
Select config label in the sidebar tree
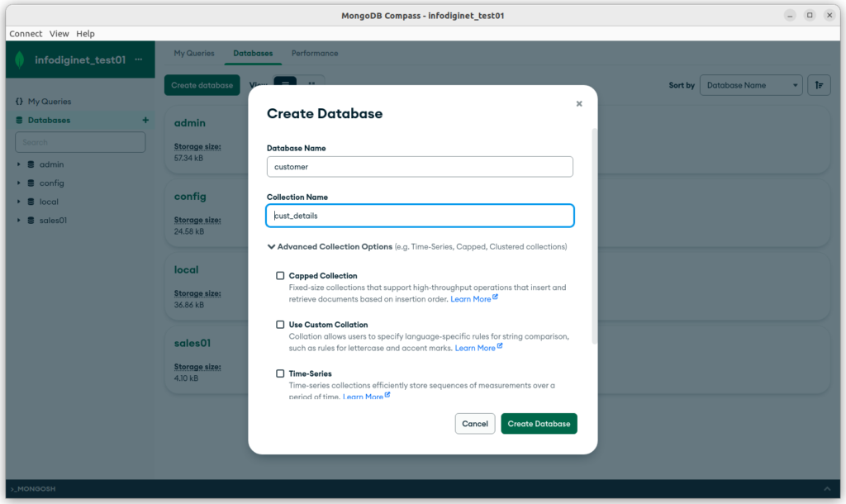pos(52,183)
